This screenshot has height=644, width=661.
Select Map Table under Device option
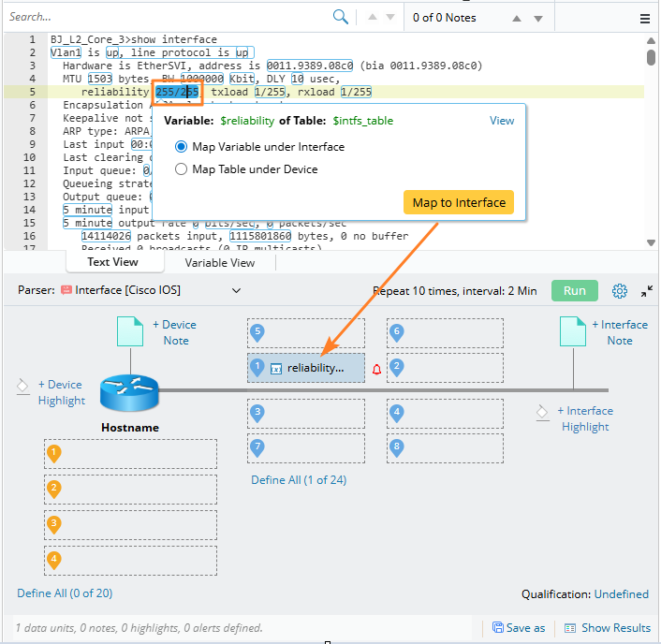[x=182, y=169]
